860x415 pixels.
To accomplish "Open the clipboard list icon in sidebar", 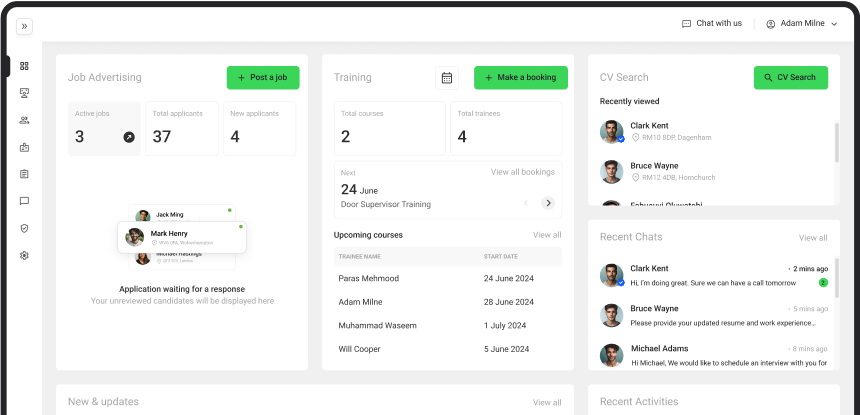I will (24, 174).
